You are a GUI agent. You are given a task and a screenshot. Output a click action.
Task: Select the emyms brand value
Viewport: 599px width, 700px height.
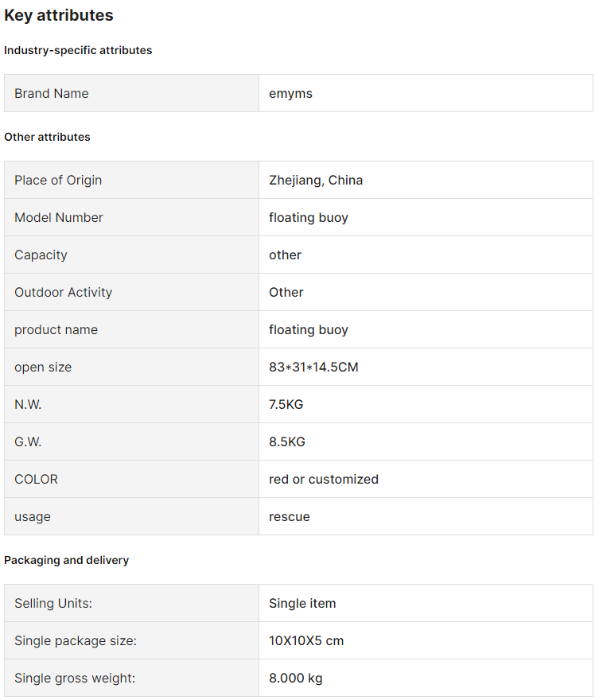tap(290, 94)
